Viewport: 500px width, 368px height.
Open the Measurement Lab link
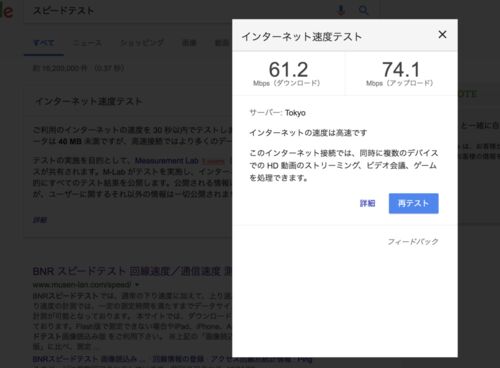167,161
